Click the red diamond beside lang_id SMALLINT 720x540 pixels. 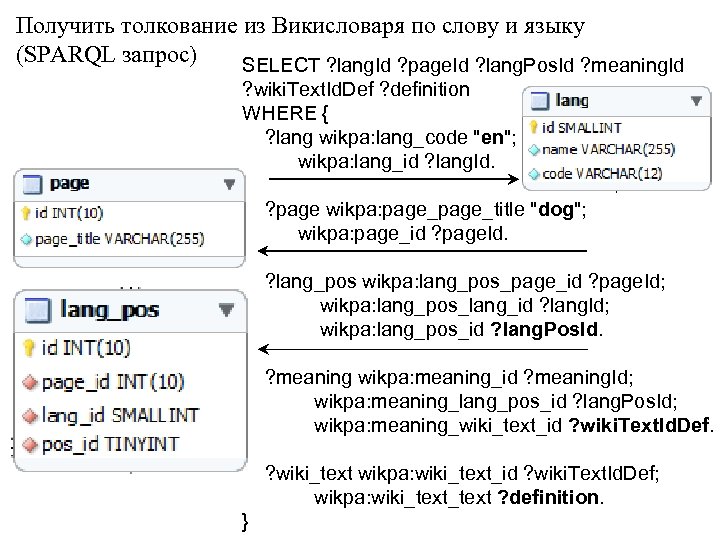[x=30, y=416]
